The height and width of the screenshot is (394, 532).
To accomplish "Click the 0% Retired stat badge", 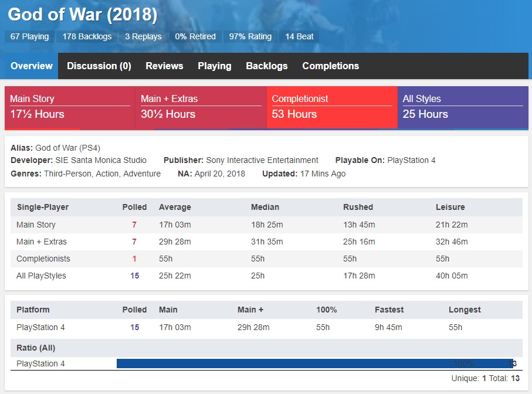I will (x=195, y=36).
